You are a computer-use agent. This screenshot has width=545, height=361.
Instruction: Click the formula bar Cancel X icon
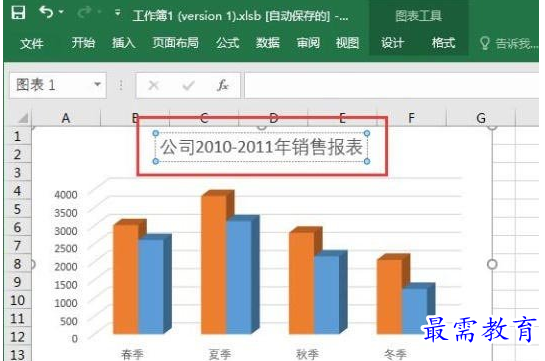154,85
